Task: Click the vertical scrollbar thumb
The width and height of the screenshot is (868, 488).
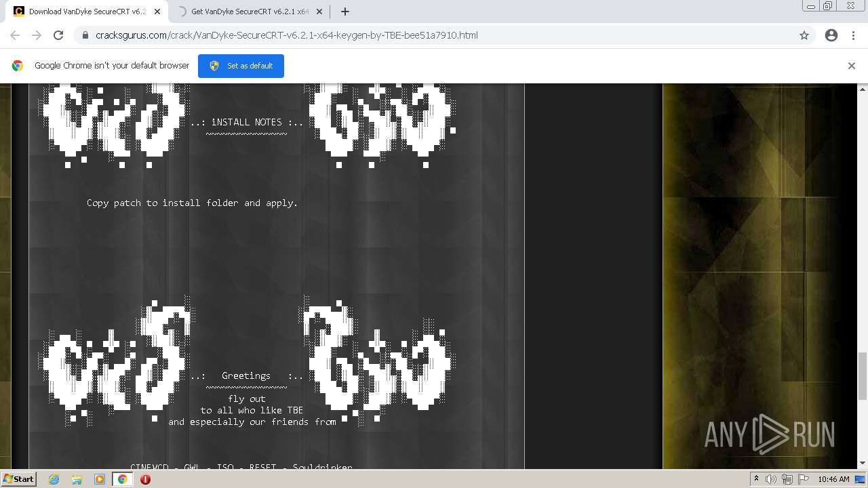Action: tap(863, 376)
